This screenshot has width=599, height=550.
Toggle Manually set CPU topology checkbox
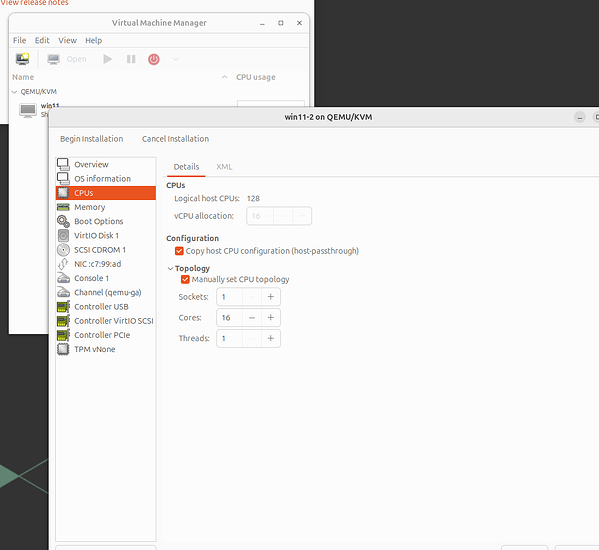185,280
